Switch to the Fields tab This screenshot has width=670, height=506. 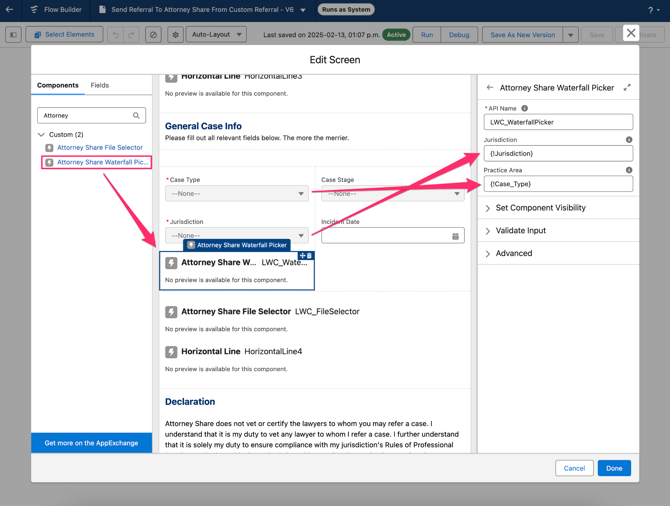(100, 86)
